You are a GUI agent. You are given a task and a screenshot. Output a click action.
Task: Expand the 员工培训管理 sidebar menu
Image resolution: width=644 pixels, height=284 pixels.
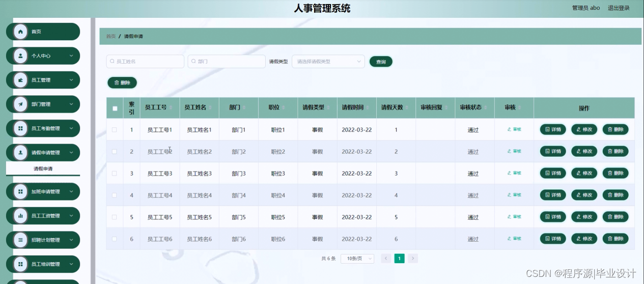click(43, 264)
